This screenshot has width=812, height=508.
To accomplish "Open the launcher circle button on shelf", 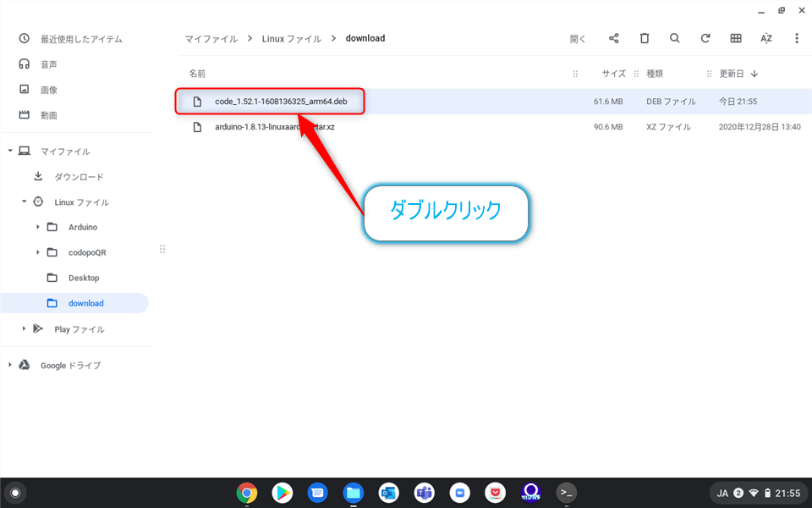I will (15, 493).
